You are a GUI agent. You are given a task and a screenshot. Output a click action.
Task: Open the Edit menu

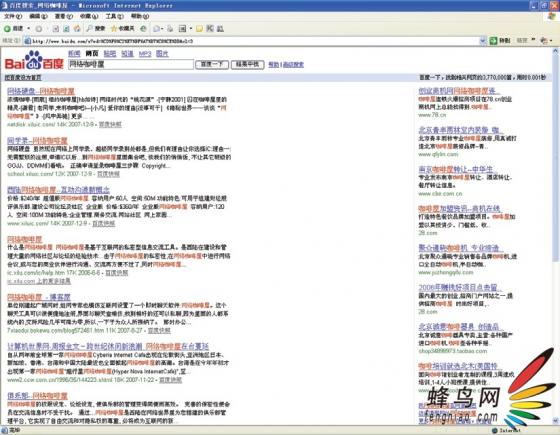(x=38, y=16)
